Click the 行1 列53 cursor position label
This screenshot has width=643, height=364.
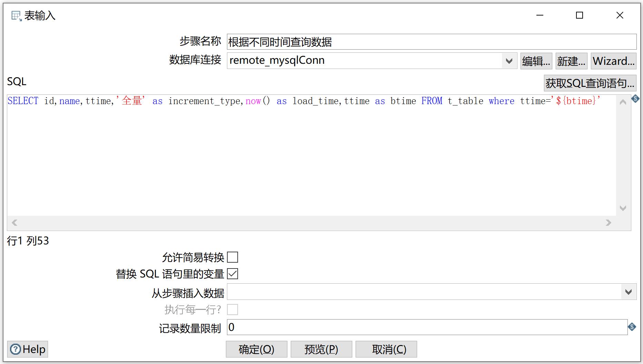point(28,241)
